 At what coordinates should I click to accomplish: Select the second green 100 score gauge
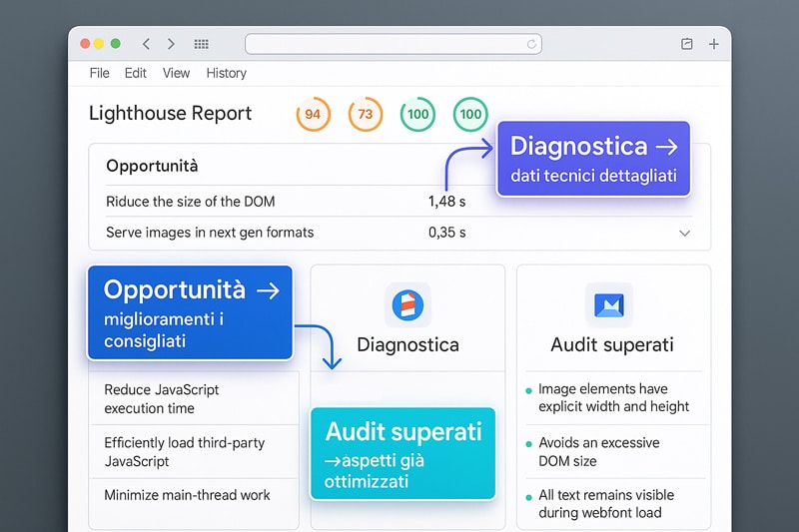tap(470, 114)
